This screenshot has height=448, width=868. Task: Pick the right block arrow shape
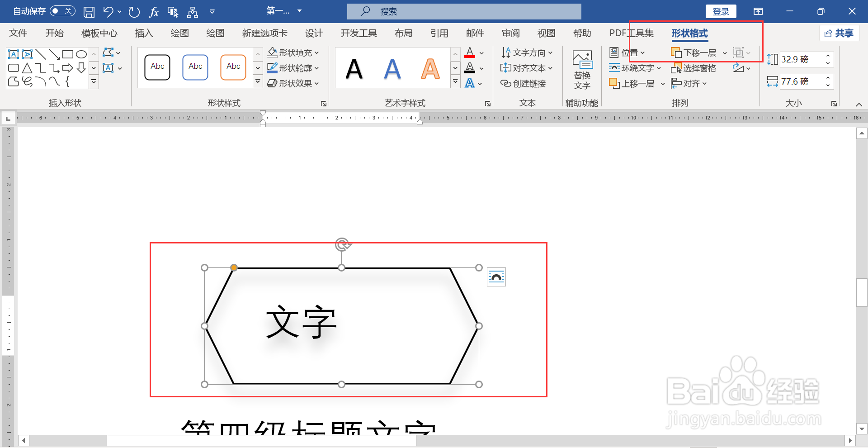pyautogui.click(x=68, y=68)
